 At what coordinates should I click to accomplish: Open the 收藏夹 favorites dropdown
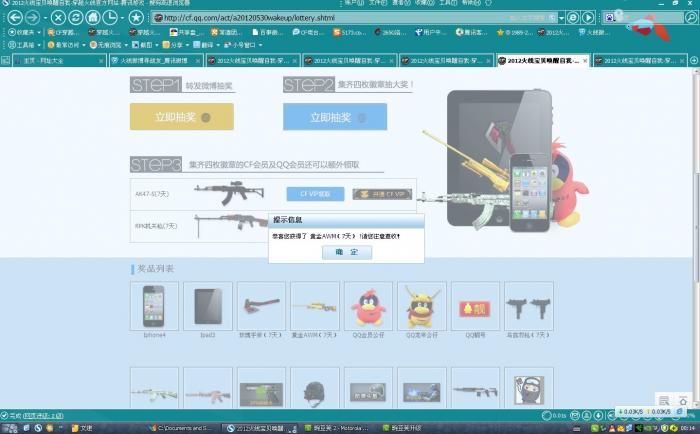pos(24,32)
